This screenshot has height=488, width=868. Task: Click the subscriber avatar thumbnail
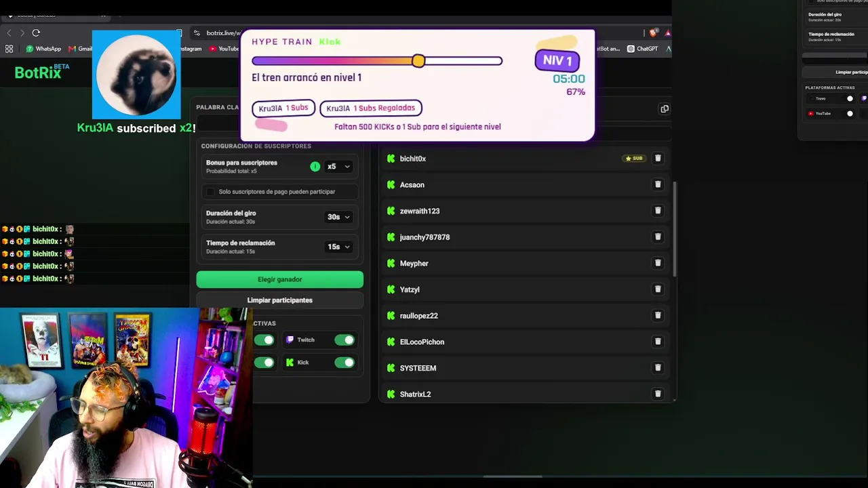tap(136, 75)
